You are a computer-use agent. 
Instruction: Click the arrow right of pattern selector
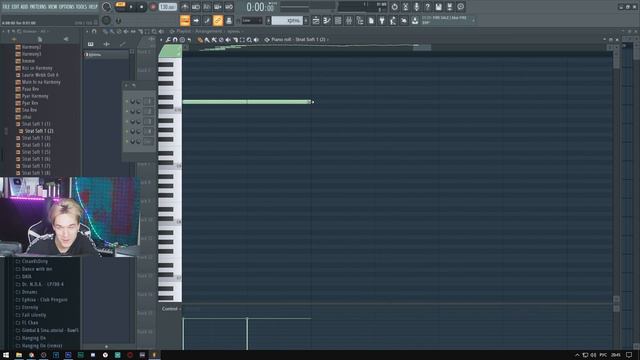coord(306,20)
